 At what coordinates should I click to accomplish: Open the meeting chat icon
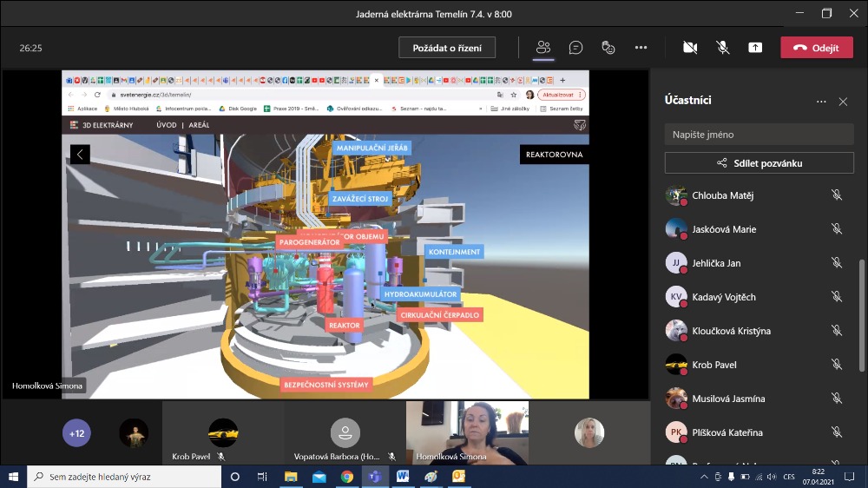point(575,48)
